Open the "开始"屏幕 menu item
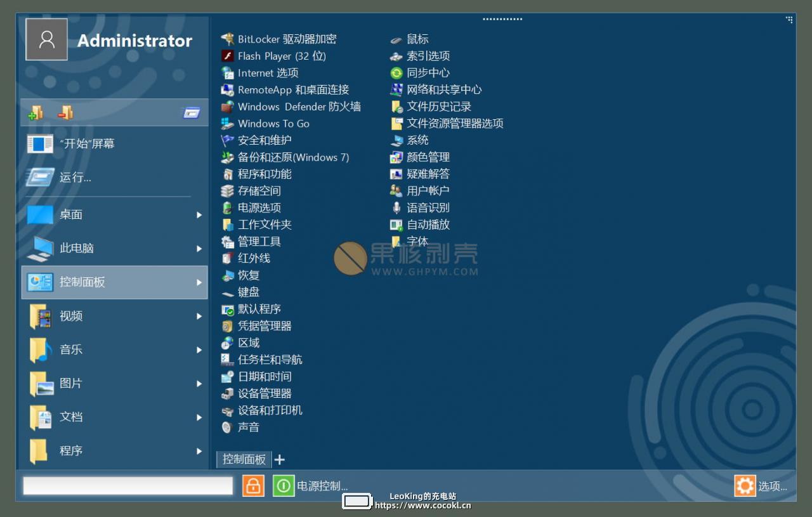812x517 pixels. pos(114,144)
